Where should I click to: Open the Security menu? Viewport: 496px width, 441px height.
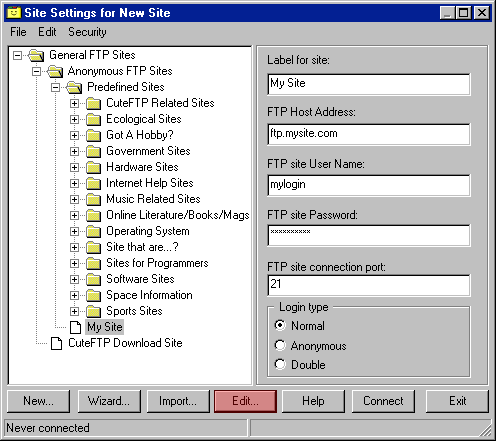(x=87, y=32)
